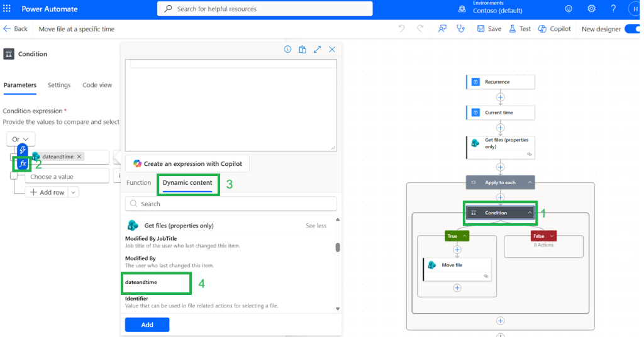The image size is (644, 337).
Task: Click Create an expression with Copilot
Action: 187,163
